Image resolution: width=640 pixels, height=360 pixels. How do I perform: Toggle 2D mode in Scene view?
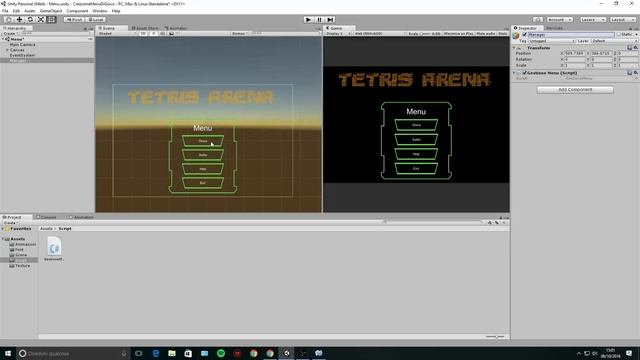tap(143, 33)
